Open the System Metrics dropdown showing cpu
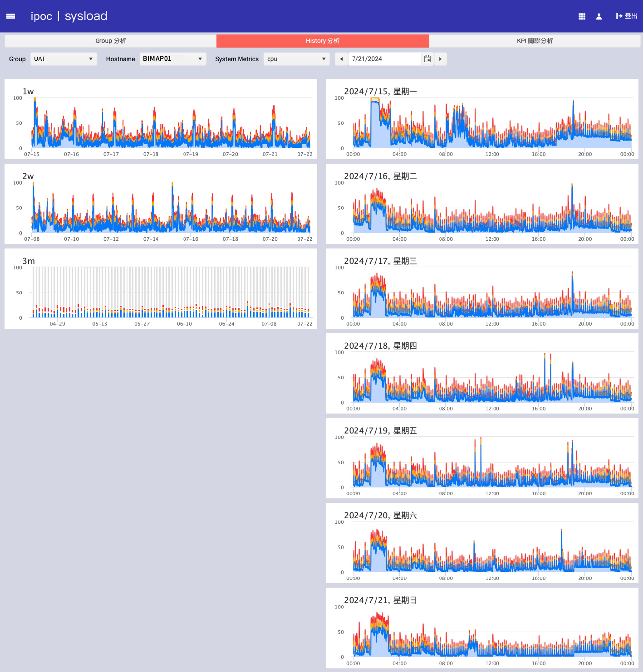Image resolution: width=643 pixels, height=672 pixels. [x=297, y=59]
